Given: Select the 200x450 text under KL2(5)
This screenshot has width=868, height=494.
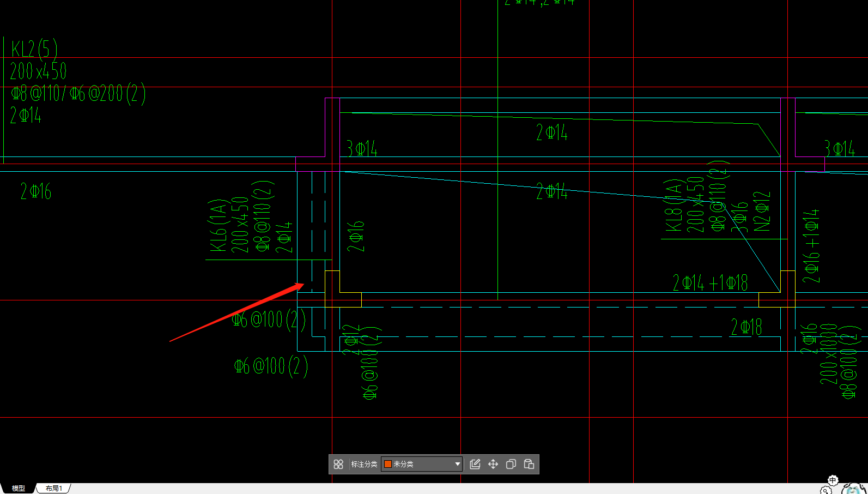Looking at the screenshot, I should pyautogui.click(x=38, y=71).
